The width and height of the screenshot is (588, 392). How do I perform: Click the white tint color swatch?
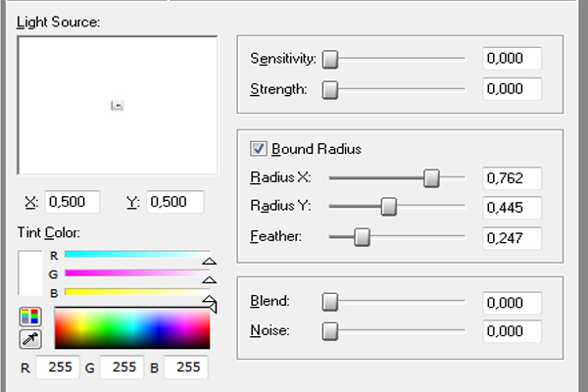(x=30, y=272)
